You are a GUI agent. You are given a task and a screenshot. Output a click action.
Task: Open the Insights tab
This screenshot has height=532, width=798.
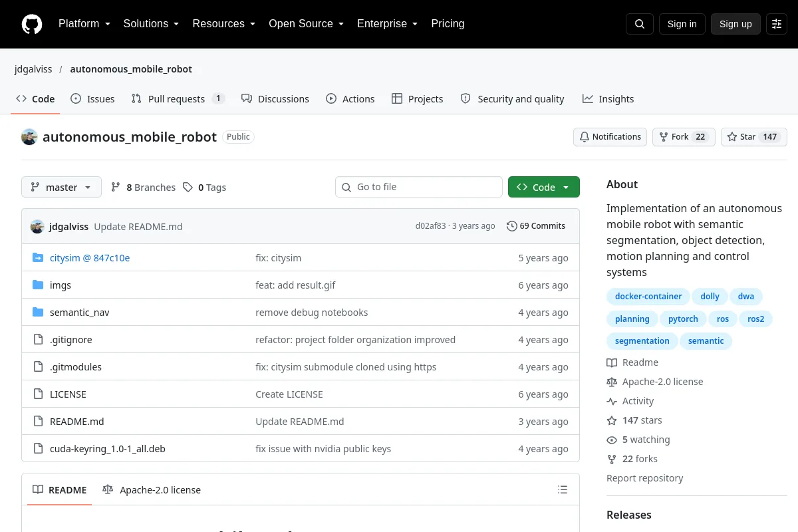point(608,99)
